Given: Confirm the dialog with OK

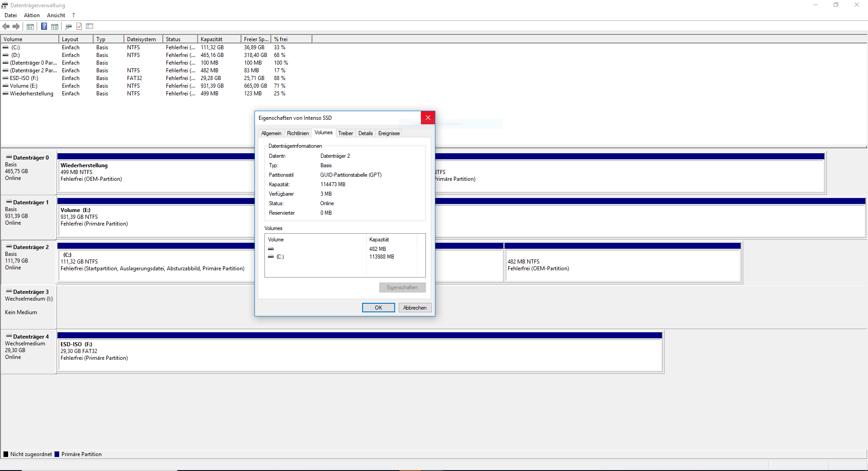Looking at the screenshot, I should click(378, 308).
